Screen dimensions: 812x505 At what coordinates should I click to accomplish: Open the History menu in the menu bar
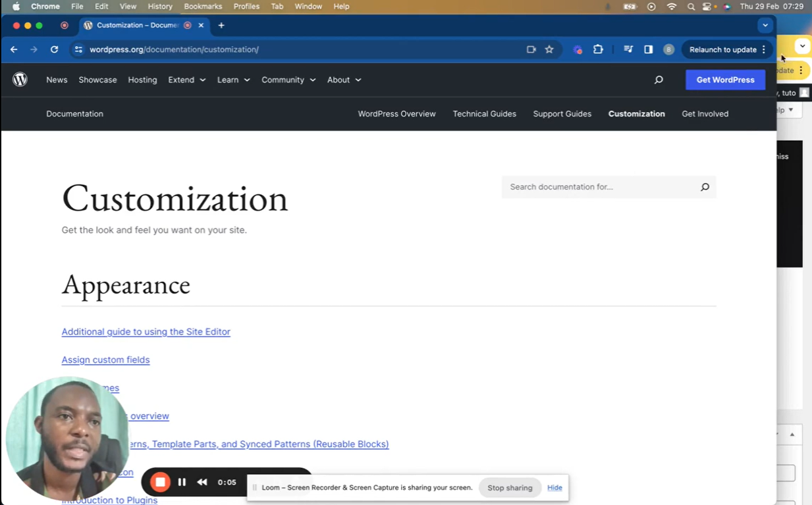coord(160,7)
